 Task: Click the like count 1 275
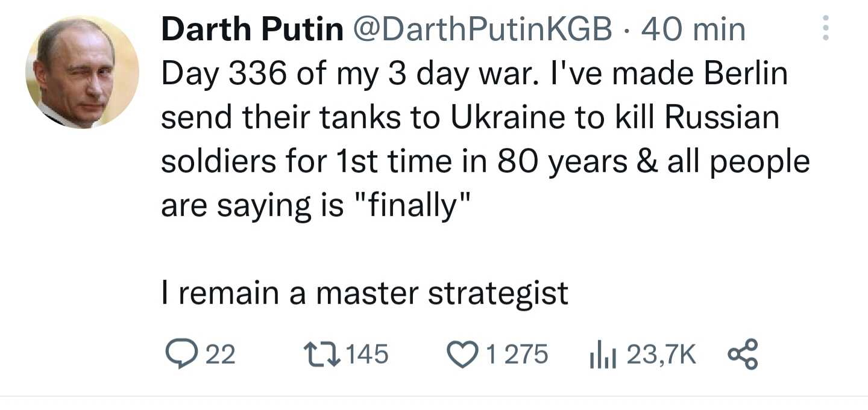click(x=518, y=354)
